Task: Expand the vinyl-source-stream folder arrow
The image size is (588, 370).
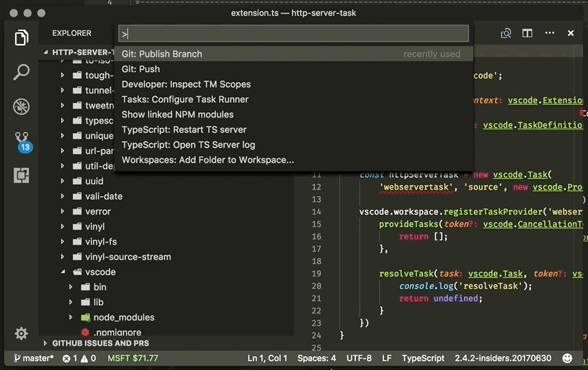Action: (x=62, y=257)
